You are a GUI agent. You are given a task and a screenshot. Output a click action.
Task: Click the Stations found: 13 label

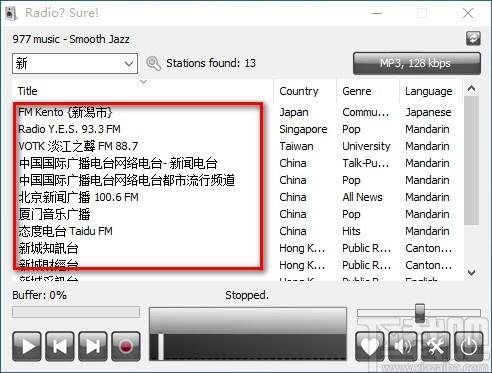(x=211, y=63)
